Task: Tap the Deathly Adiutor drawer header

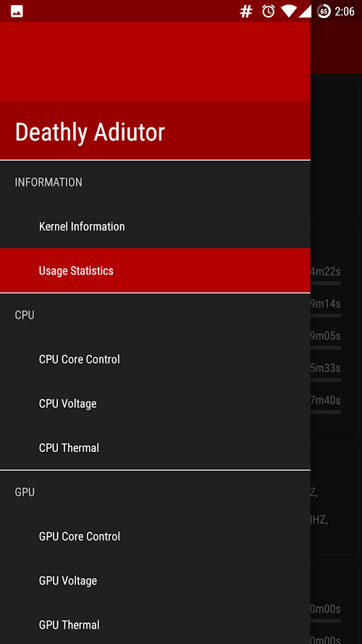Action: click(155, 91)
